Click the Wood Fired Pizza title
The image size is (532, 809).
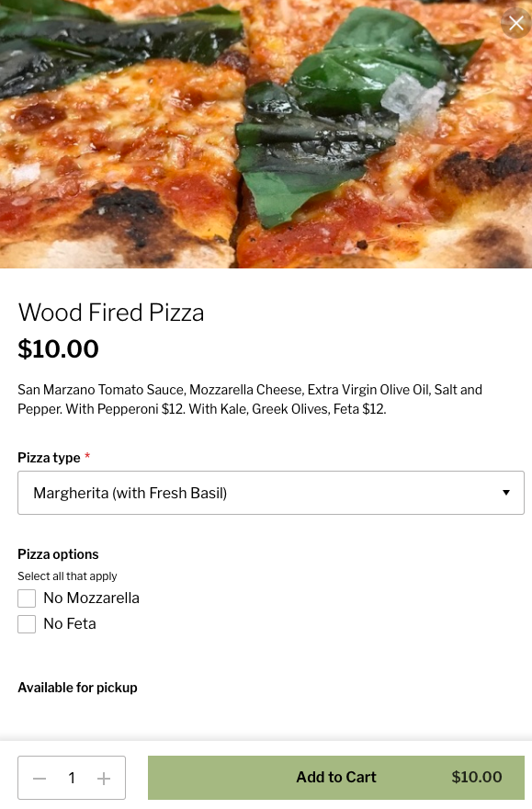(110, 313)
